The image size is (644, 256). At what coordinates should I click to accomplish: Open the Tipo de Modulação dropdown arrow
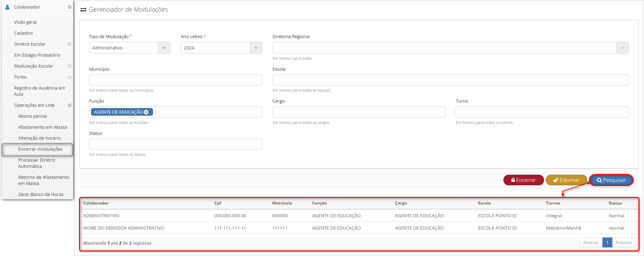pyautogui.click(x=164, y=48)
